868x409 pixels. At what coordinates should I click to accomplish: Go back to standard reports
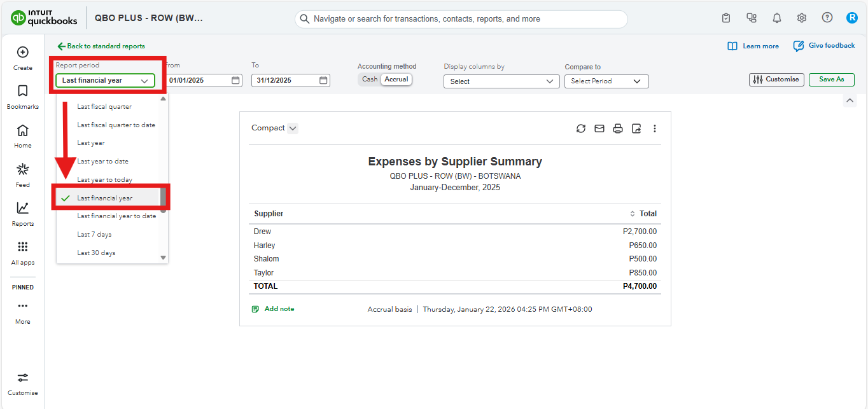[x=101, y=46]
